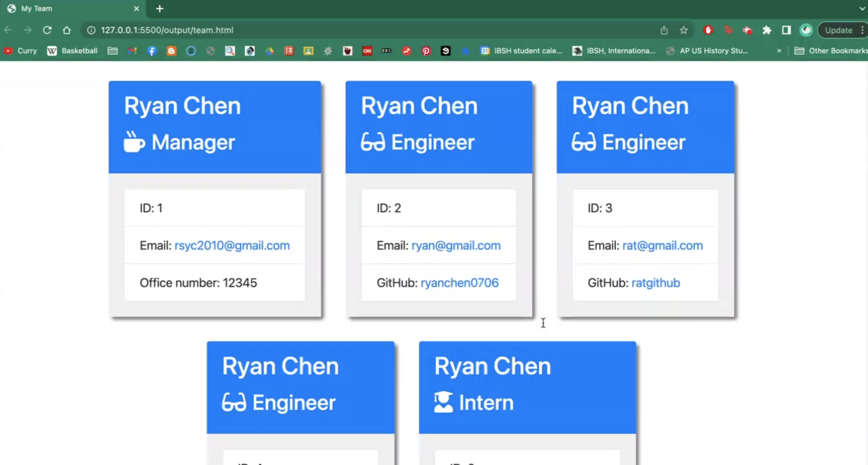Open the ryanchen0706 GitHub profile
868x465 pixels.
point(460,282)
